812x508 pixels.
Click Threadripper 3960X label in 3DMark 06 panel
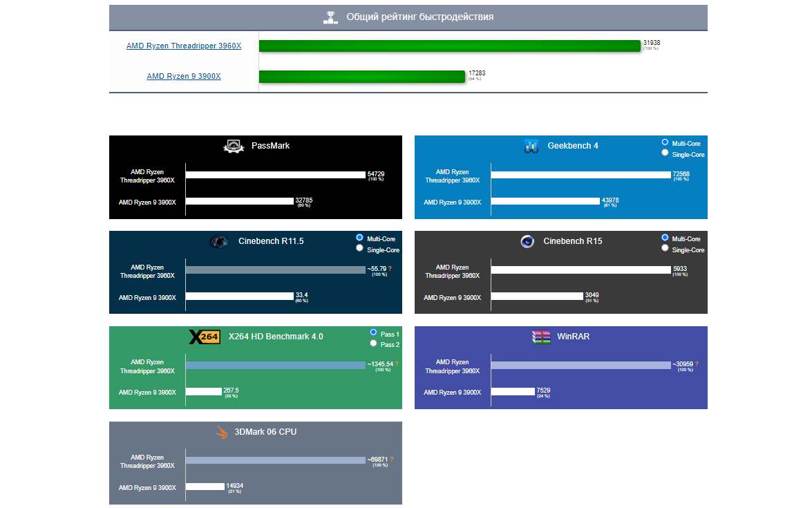point(147,462)
